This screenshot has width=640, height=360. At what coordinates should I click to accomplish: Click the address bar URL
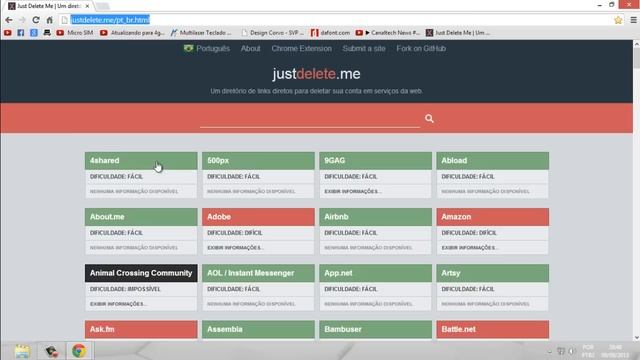click(x=110, y=20)
